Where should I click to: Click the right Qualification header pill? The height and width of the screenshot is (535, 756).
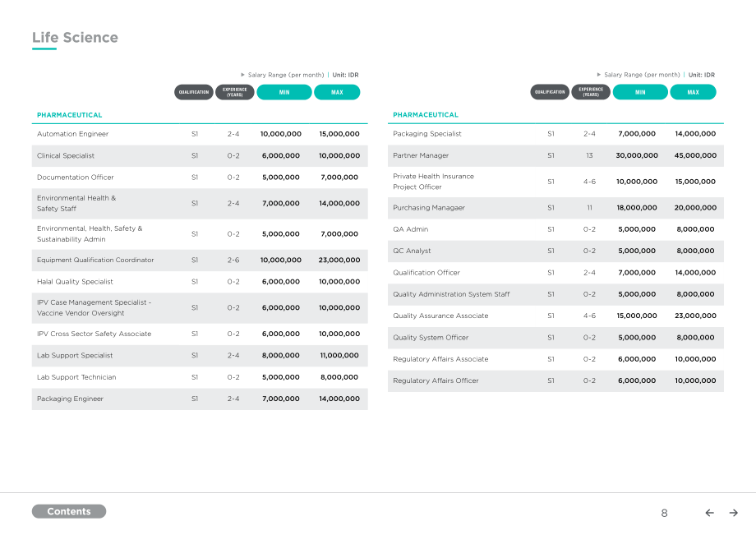[x=550, y=92]
